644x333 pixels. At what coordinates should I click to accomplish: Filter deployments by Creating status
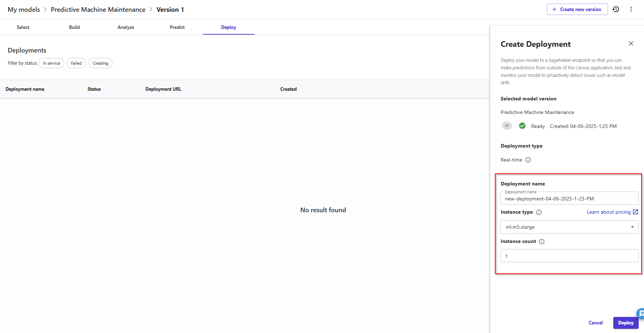[x=100, y=63]
